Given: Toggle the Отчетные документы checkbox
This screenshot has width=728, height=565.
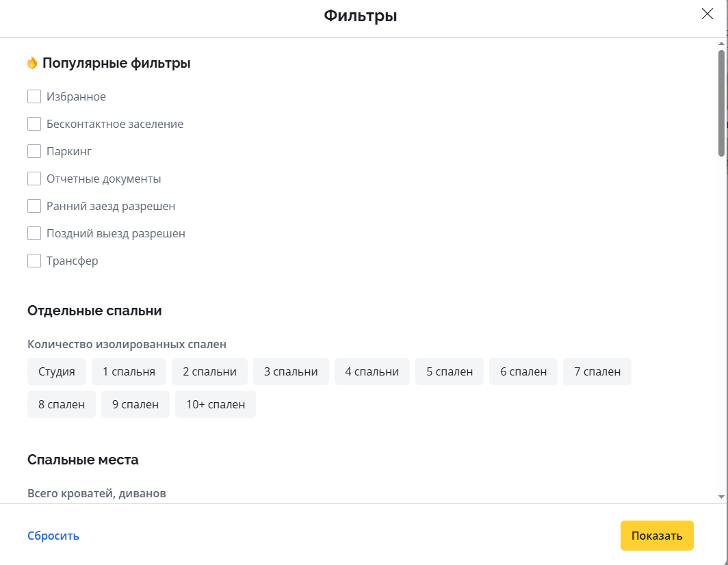Looking at the screenshot, I should tap(34, 179).
